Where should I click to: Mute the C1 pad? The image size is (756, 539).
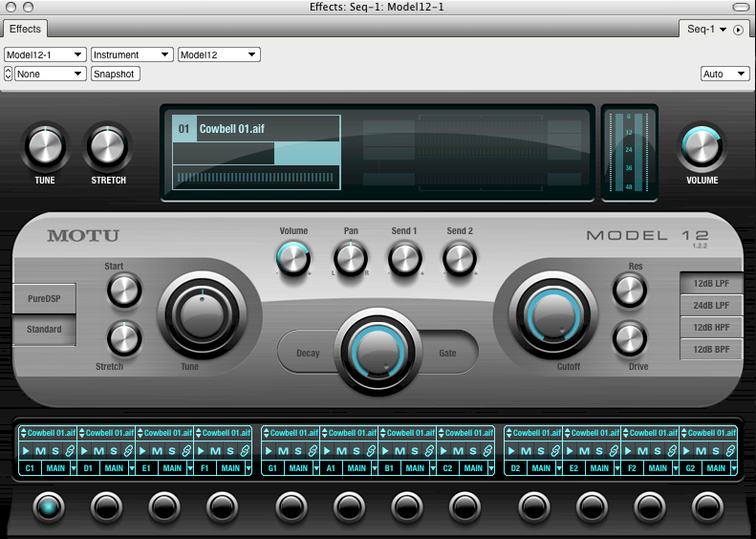40,451
